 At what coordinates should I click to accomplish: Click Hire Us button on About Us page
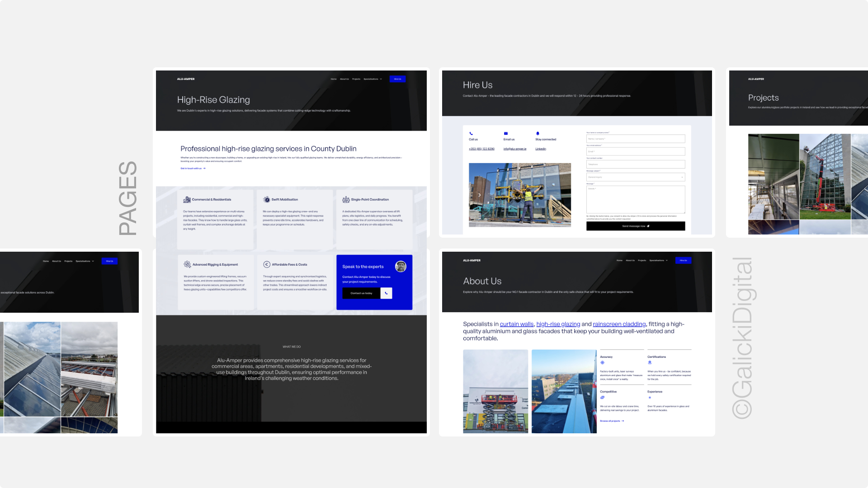683,260
